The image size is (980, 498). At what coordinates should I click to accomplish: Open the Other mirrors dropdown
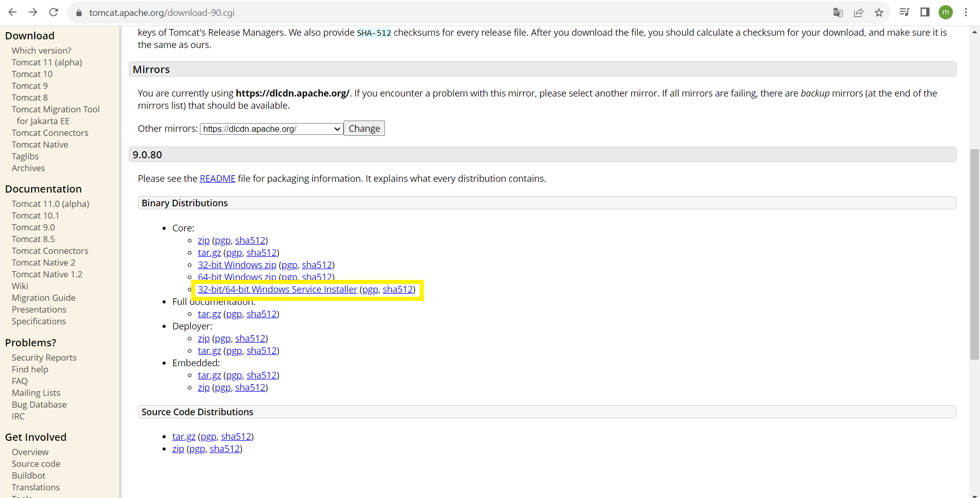pyautogui.click(x=271, y=129)
